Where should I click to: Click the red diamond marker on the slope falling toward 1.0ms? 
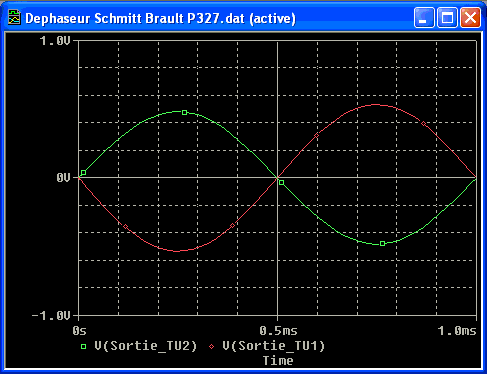click(423, 124)
